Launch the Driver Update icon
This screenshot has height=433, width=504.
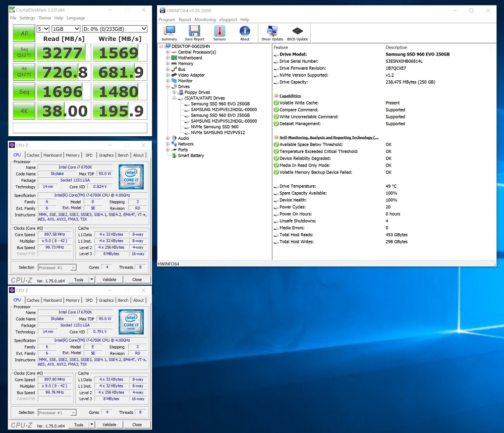[x=272, y=32]
